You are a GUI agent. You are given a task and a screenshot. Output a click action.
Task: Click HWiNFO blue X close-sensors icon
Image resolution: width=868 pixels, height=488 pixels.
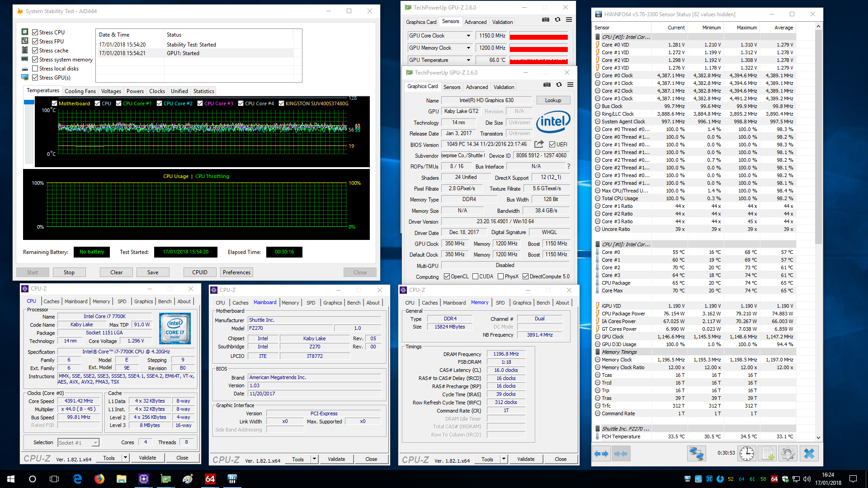click(809, 454)
